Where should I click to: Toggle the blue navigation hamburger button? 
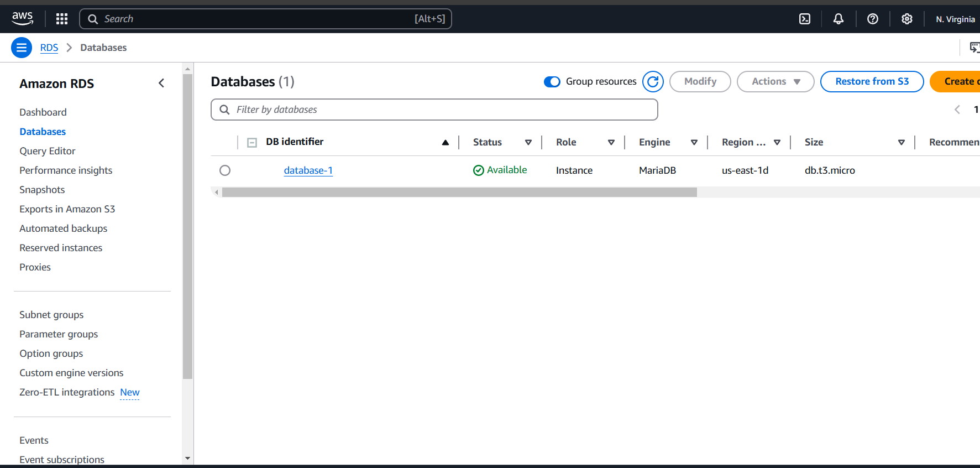pos(22,48)
